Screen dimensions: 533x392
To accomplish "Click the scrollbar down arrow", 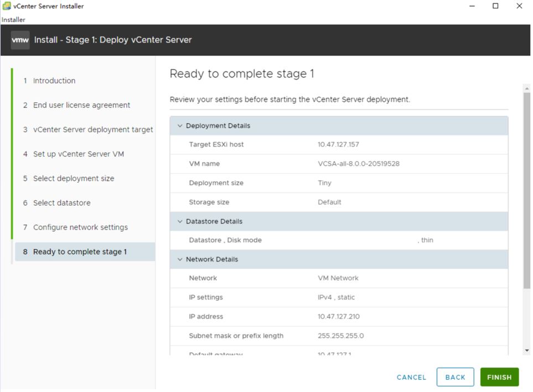I will coord(527,350).
